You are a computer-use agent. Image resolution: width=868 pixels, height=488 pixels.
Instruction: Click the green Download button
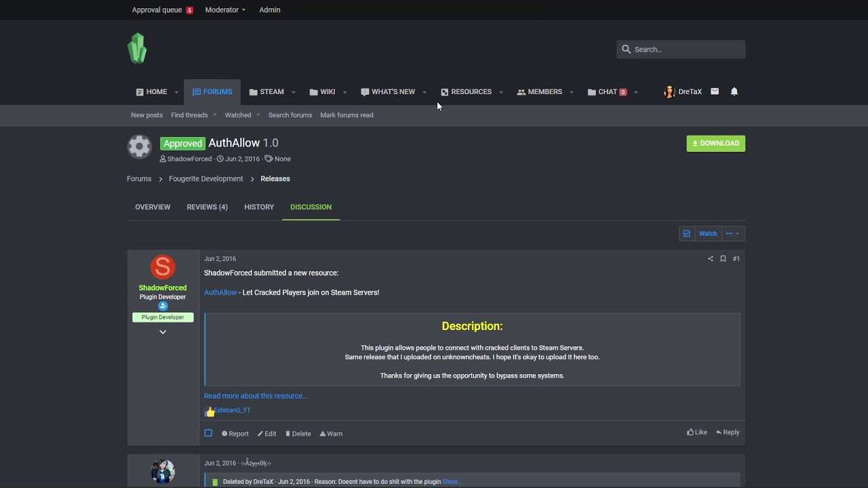(715, 144)
